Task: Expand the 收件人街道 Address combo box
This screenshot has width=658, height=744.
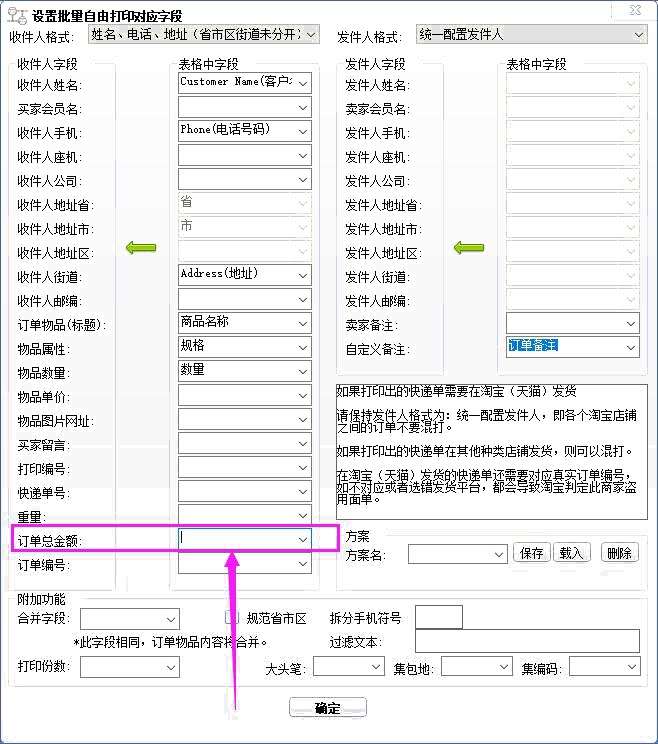Action: (245, 275)
